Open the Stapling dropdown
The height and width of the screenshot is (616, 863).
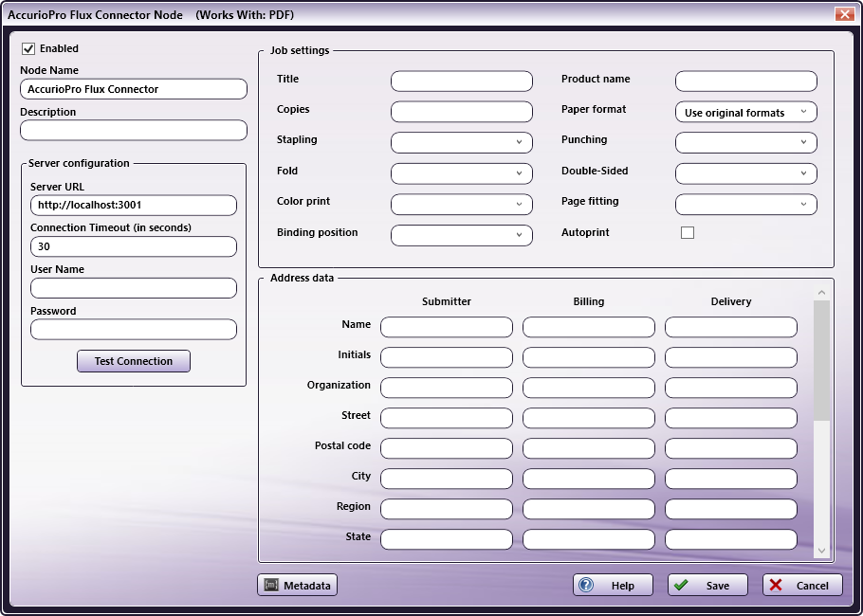pos(462,142)
